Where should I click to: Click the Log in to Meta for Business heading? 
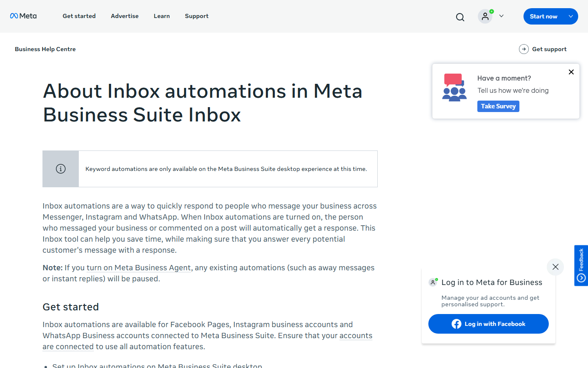coord(492,283)
